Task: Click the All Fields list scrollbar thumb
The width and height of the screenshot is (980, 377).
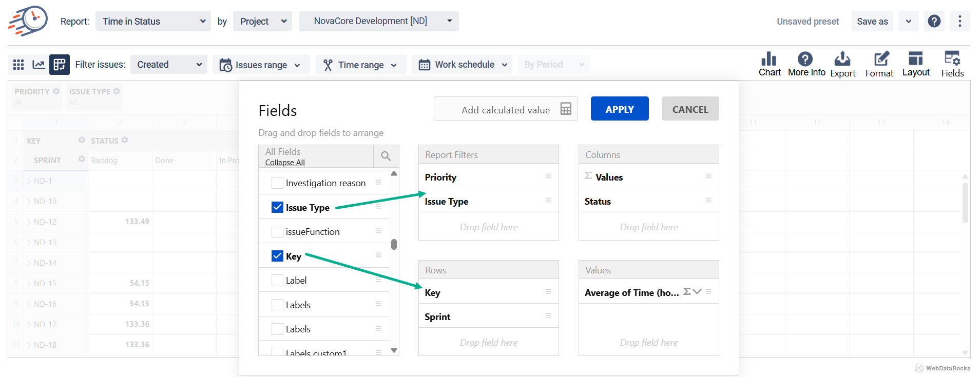Action: 394,244
